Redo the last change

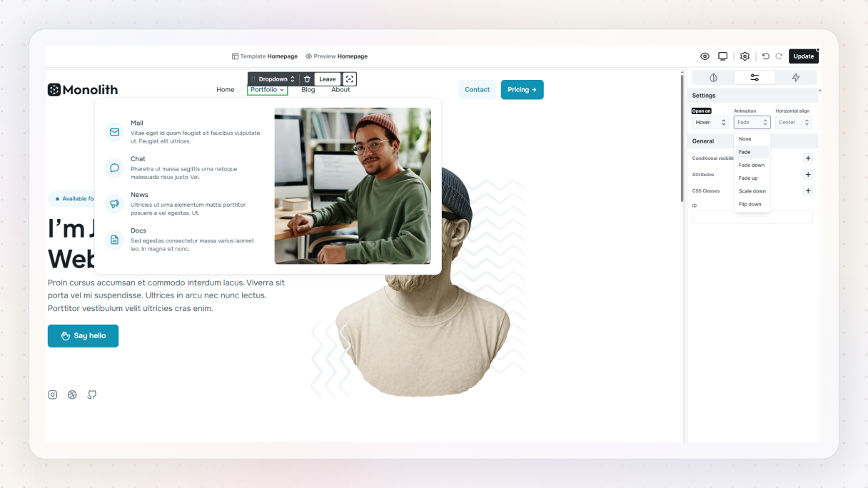[779, 56]
